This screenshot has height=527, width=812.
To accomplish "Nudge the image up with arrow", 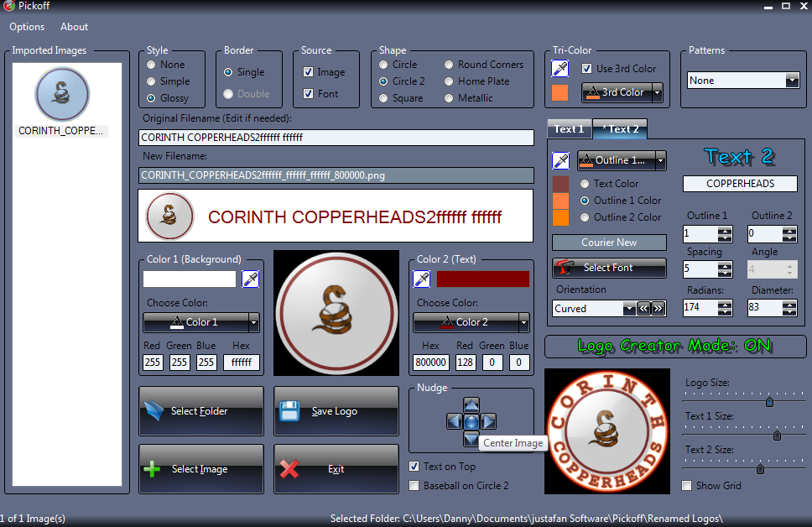I will [x=471, y=405].
